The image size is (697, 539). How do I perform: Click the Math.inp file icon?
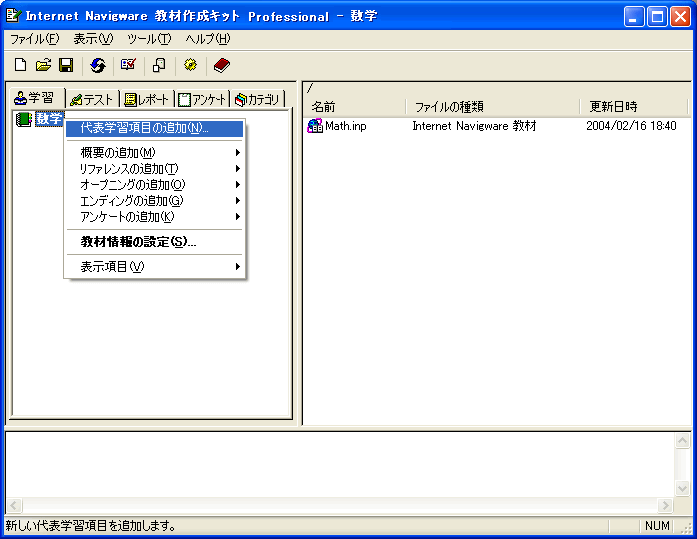(315, 126)
